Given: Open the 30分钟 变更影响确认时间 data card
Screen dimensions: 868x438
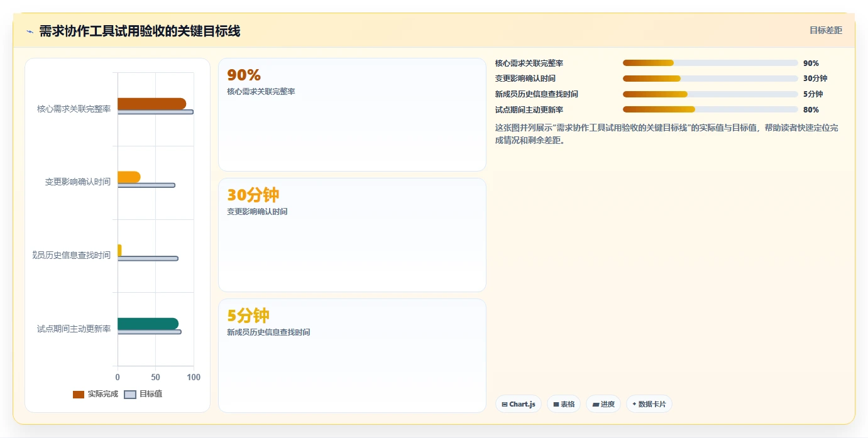Looking at the screenshot, I should pos(352,235).
